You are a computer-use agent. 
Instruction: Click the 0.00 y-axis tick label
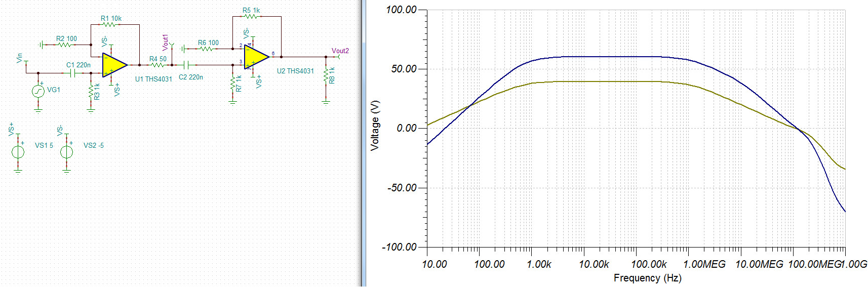point(407,128)
